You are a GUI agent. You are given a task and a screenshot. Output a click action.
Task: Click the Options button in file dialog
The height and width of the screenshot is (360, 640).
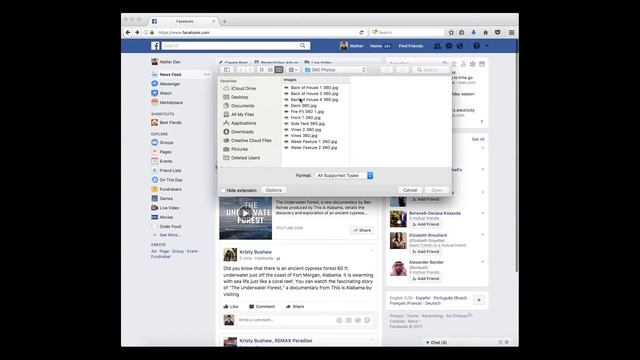[273, 190]
